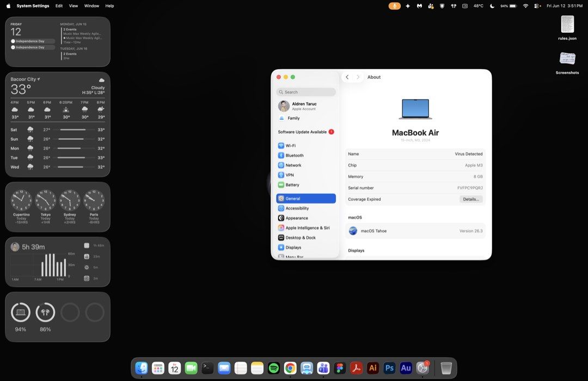Click the macOS Tahoe row
The image size is (588, 381).
tap(415, 231)
